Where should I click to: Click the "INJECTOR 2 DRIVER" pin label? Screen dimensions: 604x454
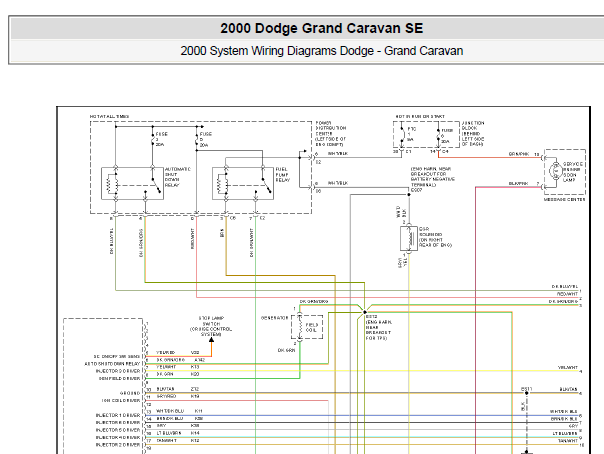pyautogui.click(x=118, y=445)
